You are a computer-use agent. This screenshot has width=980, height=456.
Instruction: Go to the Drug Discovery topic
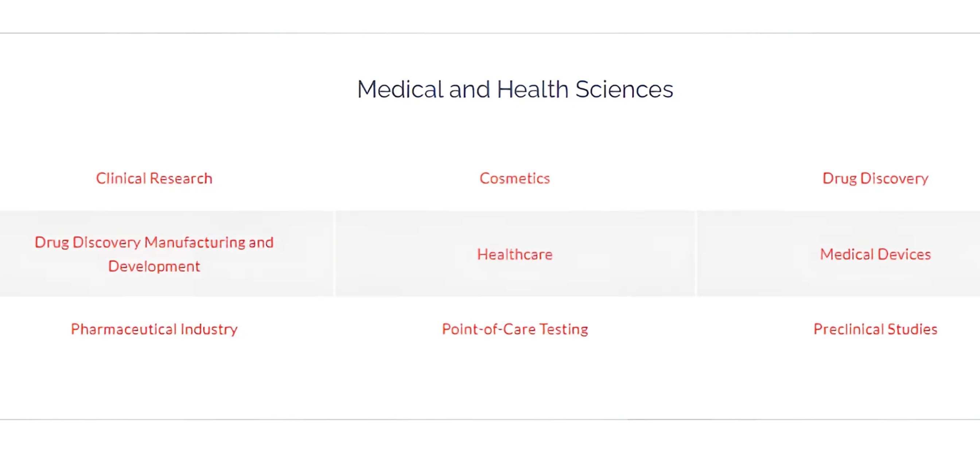tap(875, 178)
